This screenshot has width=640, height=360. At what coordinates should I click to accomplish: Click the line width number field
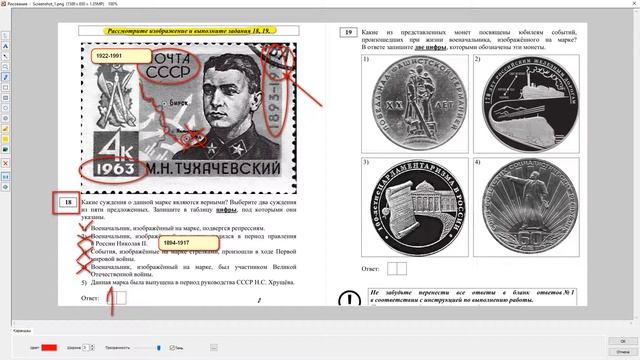click(86, 347)
